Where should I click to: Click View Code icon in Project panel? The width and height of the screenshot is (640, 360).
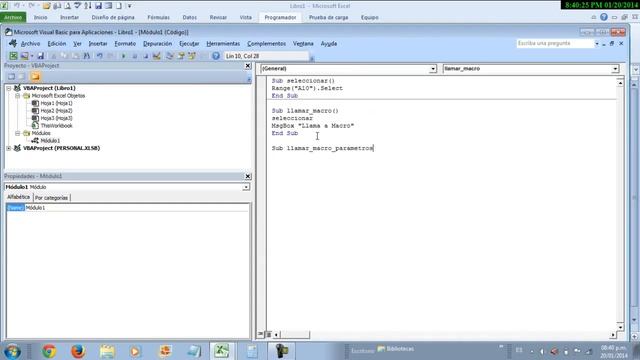point(11,76)
